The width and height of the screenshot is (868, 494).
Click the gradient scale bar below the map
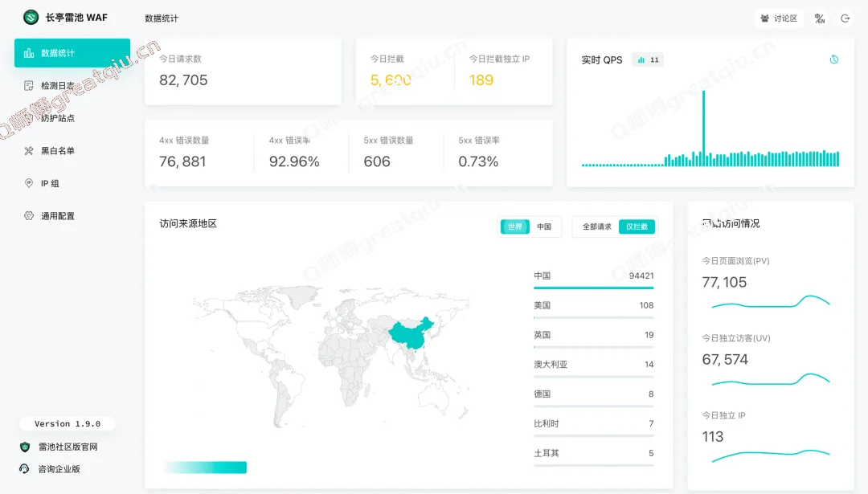[x=205, y=467]
